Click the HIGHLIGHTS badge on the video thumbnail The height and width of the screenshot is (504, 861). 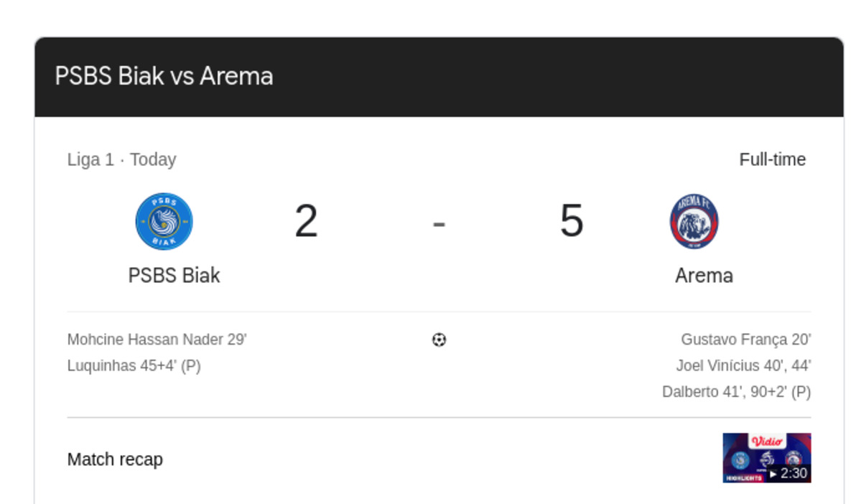[744, 478]
